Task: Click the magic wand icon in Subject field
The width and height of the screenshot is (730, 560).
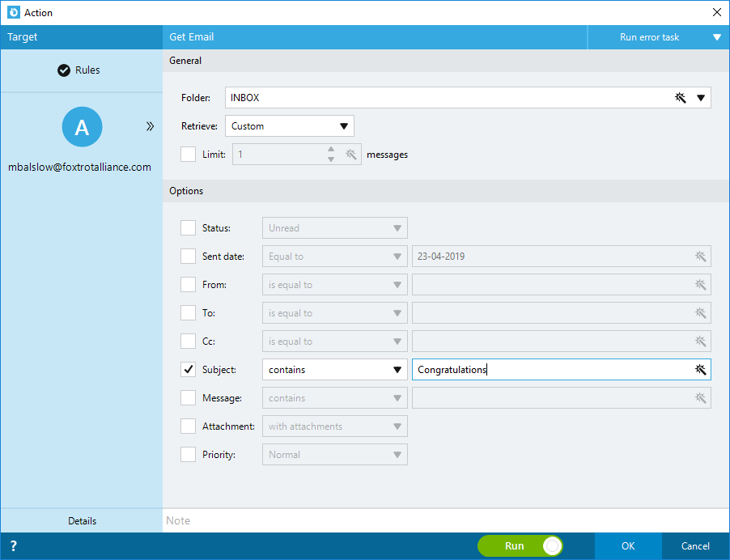Action: click(x=700, y=370)
